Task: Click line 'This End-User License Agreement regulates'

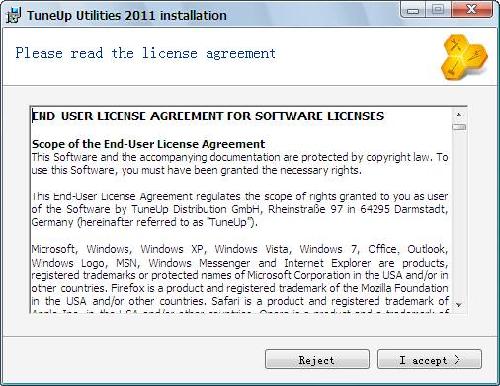Action: pyautogui.click(x=240, y=196)
